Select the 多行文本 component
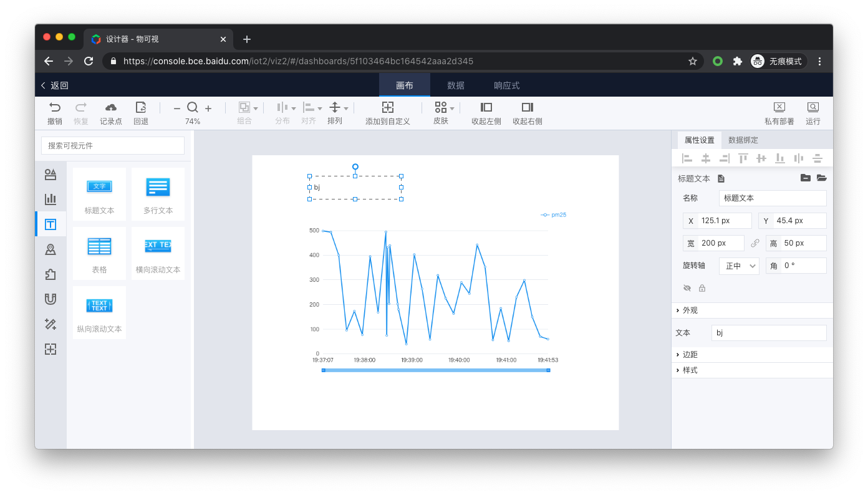This screenshot has width=868, height=495. [158, 194]
